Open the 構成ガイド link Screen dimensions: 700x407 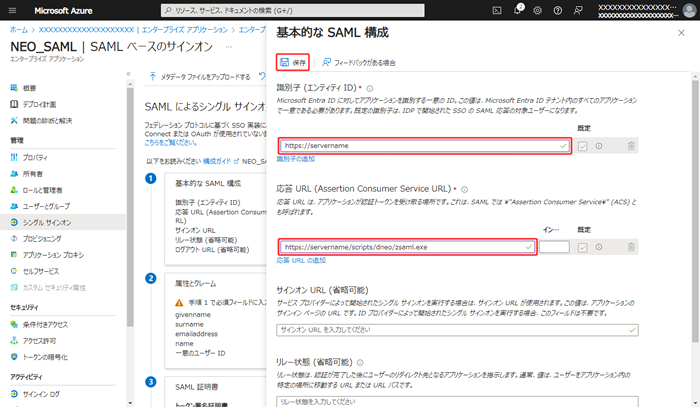[x=221, y=161]
